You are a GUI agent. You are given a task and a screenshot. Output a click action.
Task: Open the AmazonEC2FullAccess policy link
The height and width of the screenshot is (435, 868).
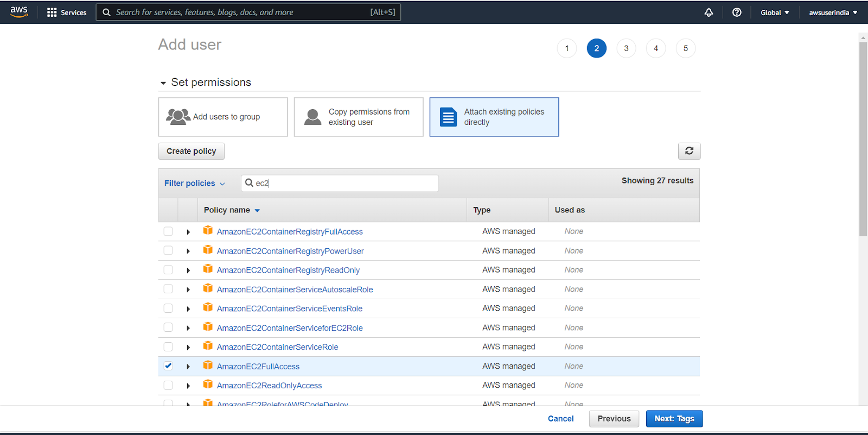[258, 367]
